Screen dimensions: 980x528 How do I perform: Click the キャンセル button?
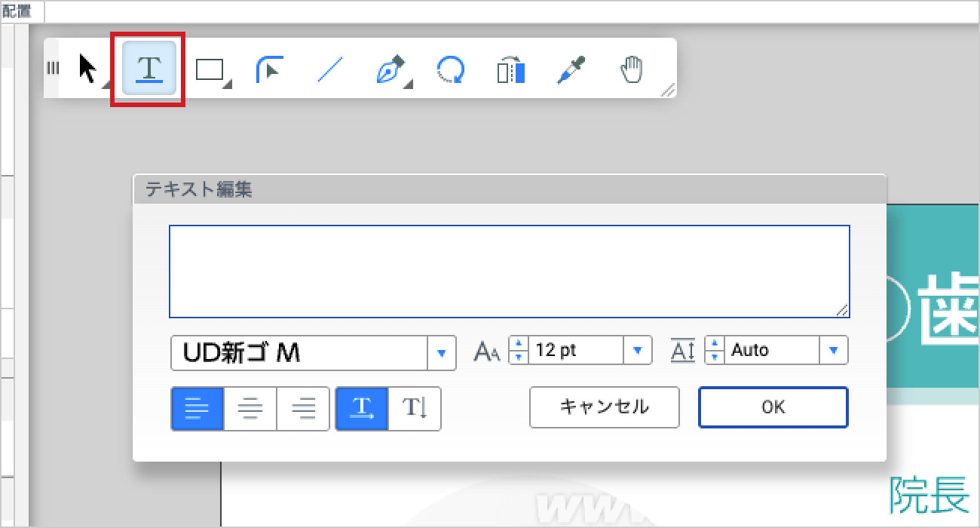pyautogui.click(x=605, y=407)
